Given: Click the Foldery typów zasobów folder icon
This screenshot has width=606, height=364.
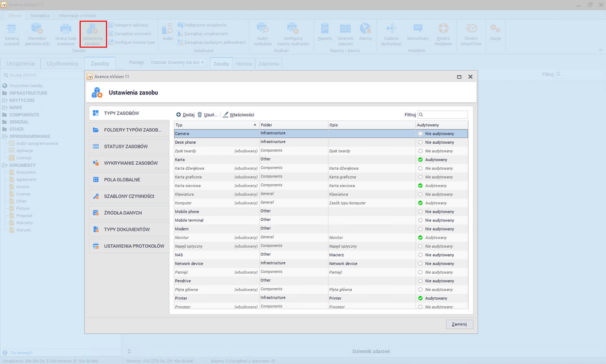Looking at the screenshot, I should coord(96,130).
